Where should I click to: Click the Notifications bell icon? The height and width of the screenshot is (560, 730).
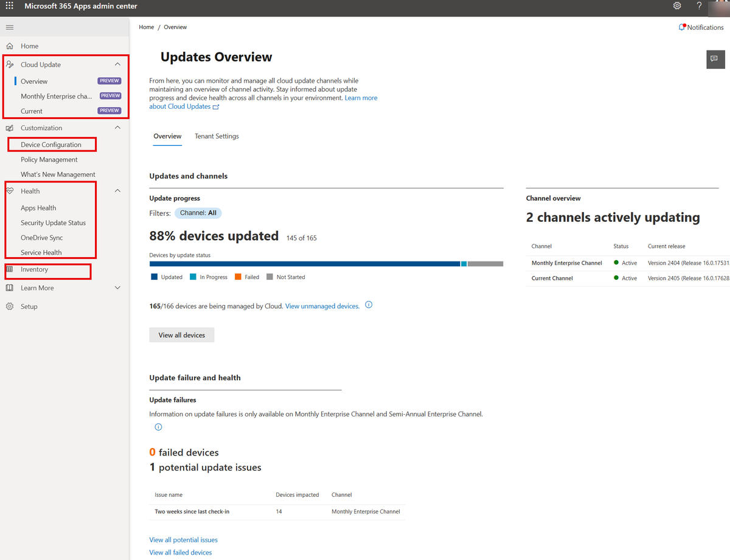coord(682,27)
